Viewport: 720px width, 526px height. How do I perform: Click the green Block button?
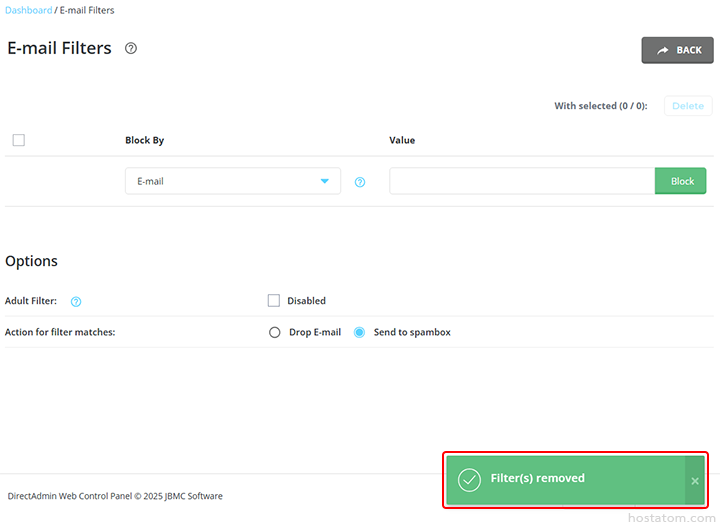[x=681, y=181]
